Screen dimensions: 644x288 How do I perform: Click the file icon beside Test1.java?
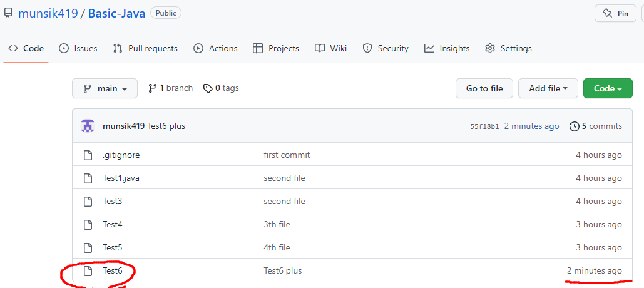click(x=88, y=178)
